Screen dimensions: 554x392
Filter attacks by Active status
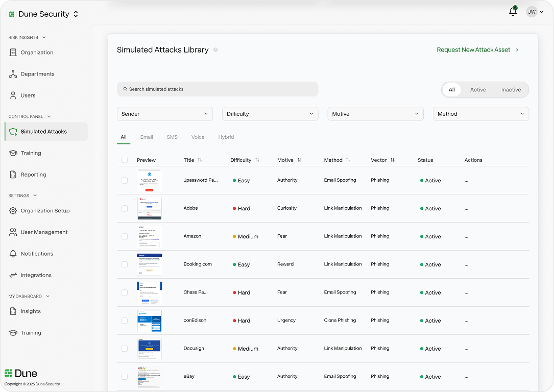478,90
